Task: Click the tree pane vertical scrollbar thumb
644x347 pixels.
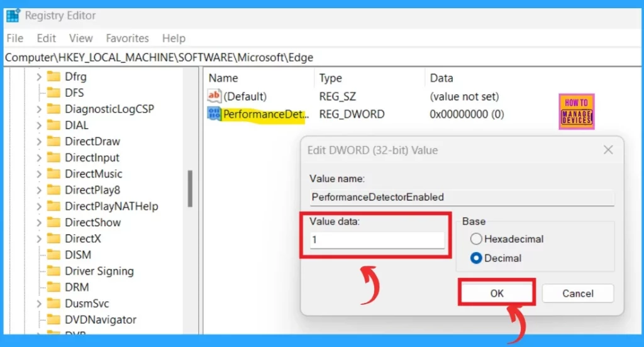Action: click(190, 188)
